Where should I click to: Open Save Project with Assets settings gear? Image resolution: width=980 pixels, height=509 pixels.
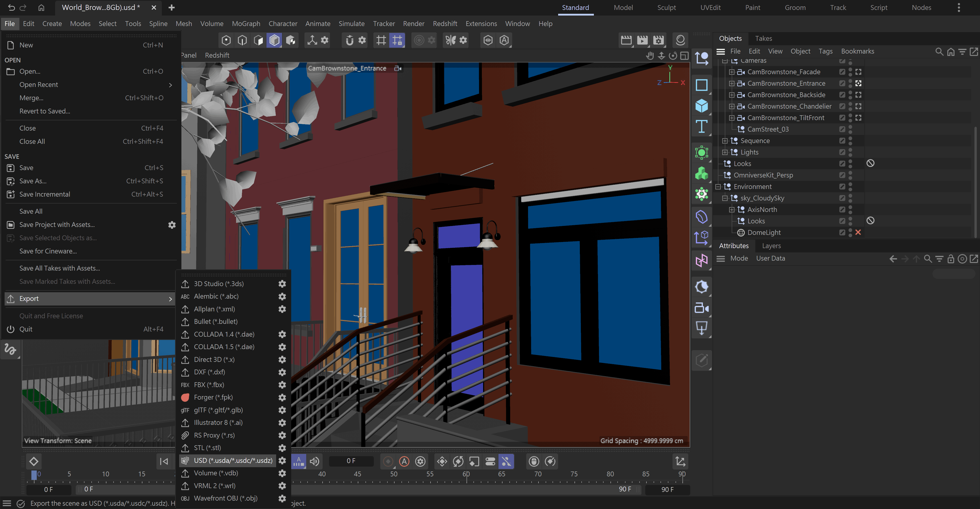172,225
